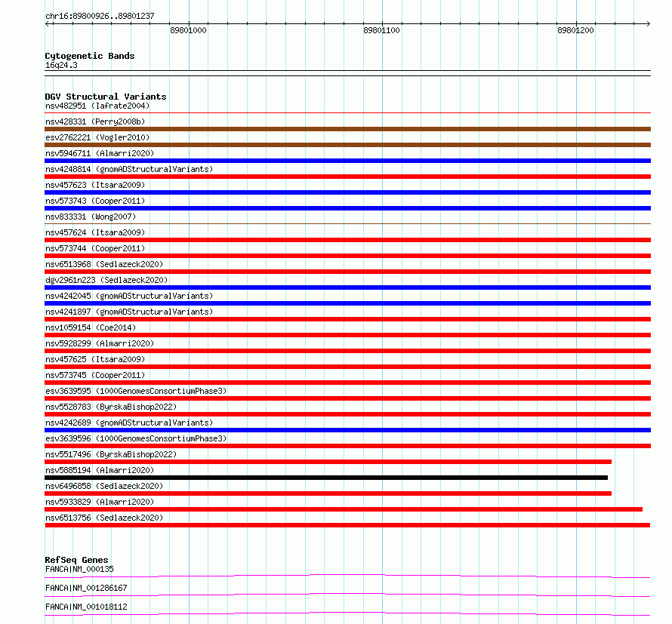
Task: Click the red bar under nsv5933829
Action: click(x=344, y=509)
